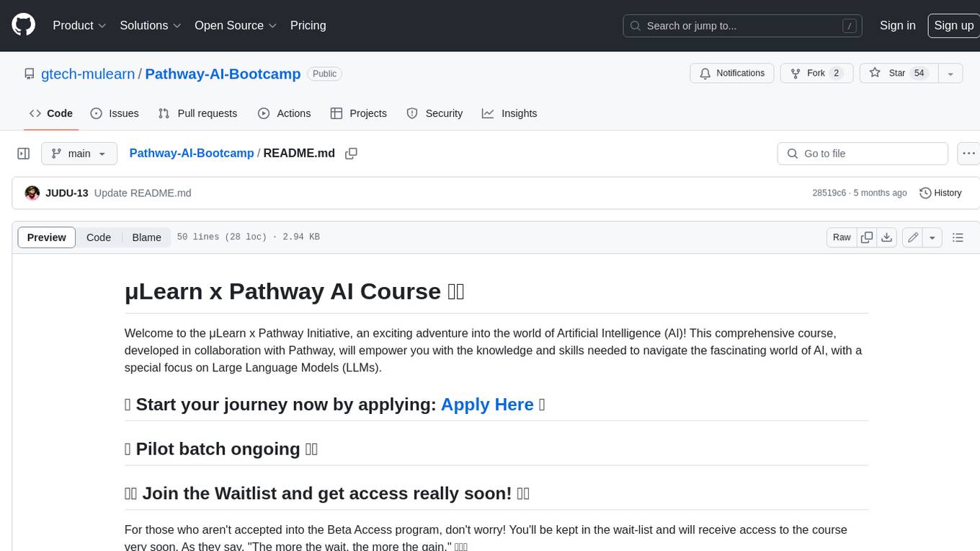Click the Sign in link

click(897, 25)
